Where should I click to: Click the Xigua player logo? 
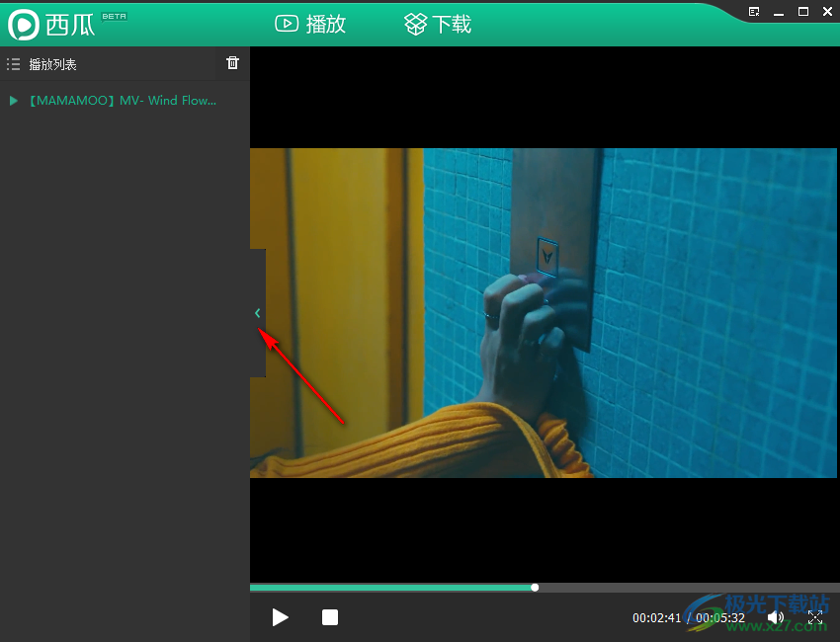click(x=51, y=24)
